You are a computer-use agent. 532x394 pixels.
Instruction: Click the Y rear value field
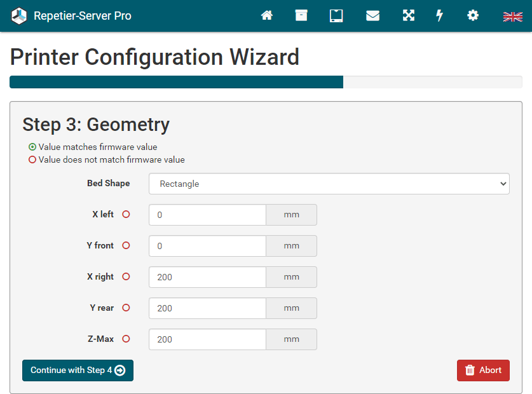[207, 308]
